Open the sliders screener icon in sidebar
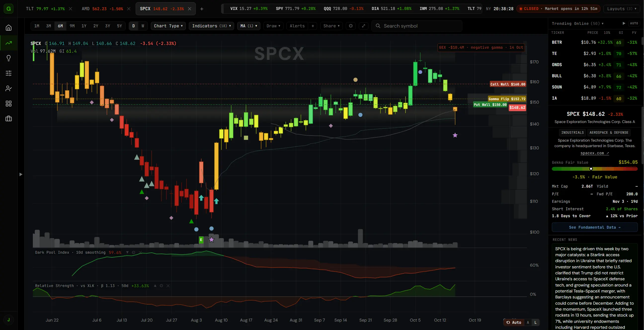This screenshot has width=644, height=330. (x=8, y=73)
